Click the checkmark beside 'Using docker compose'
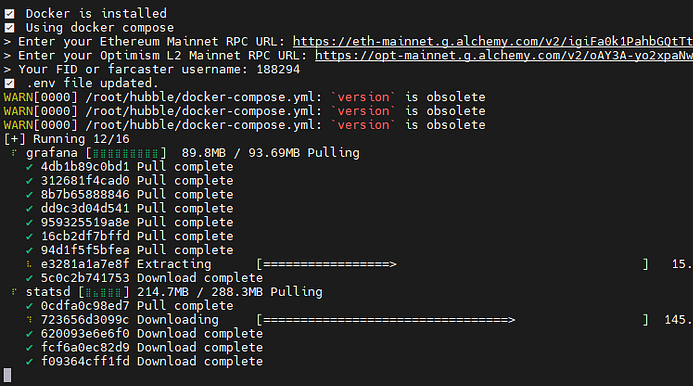The width and height of the screenshot is (693, 386). pyautogui.click(x=9, y=28)
